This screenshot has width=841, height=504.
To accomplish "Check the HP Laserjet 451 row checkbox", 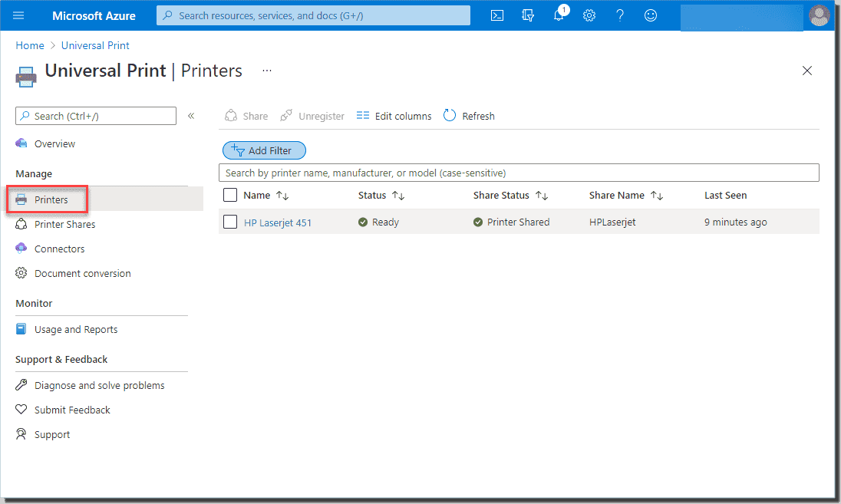I will (x=229, y=222).
